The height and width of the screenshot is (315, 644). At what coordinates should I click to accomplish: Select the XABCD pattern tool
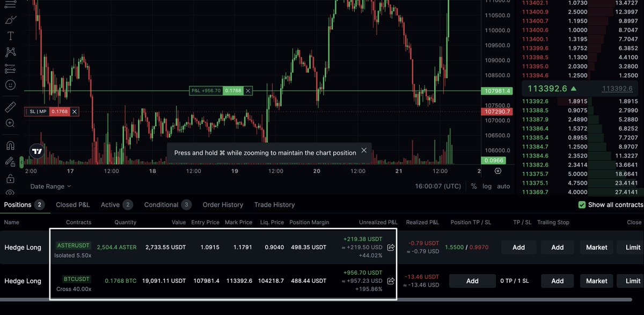click(10, 52)
